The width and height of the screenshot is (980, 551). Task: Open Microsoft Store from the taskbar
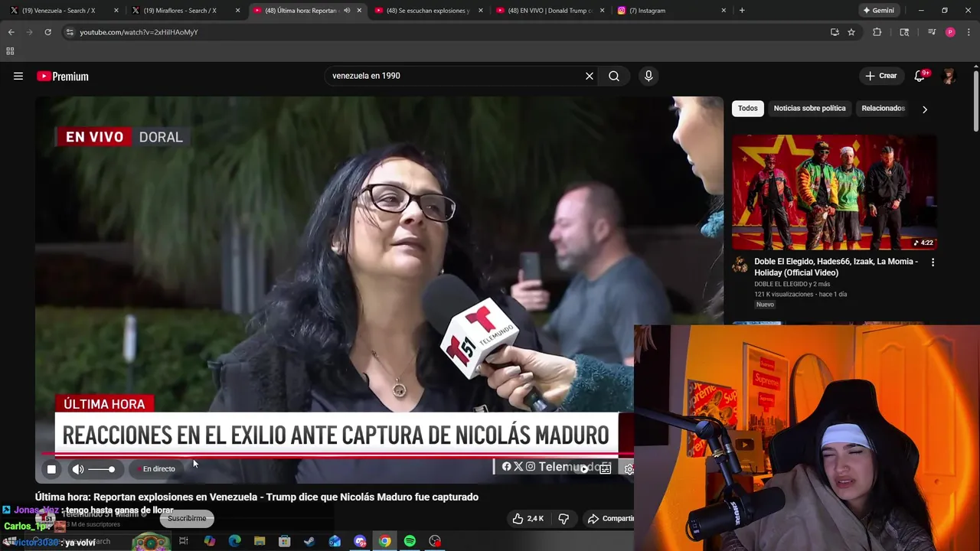tap(285, 541)
